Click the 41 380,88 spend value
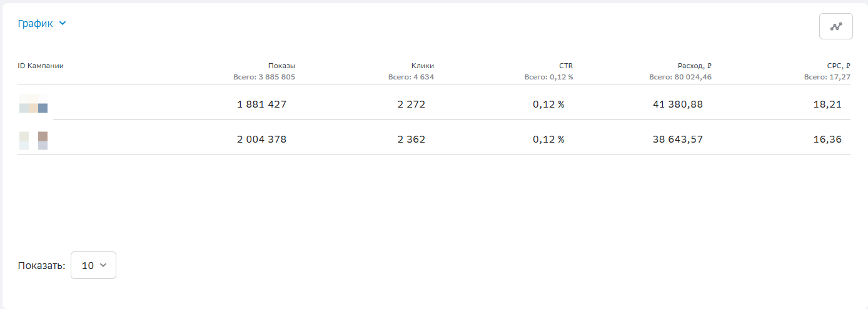The image size is (868, 309). click(677, 104)
